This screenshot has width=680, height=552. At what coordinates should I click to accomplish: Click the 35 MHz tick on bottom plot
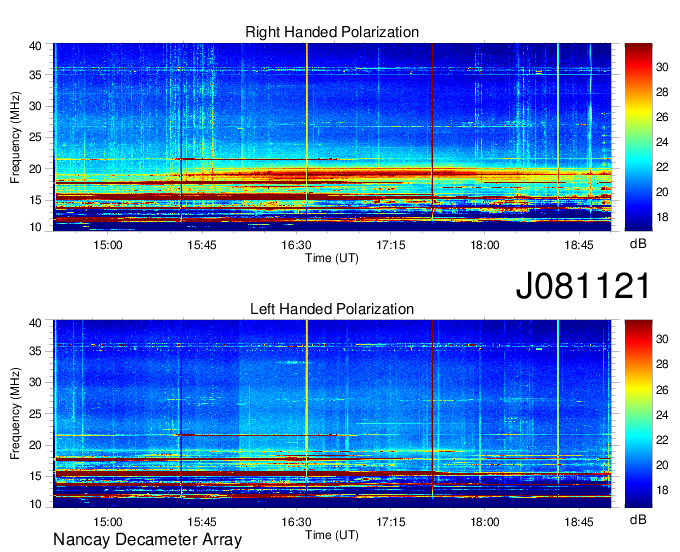click(35, 351)
